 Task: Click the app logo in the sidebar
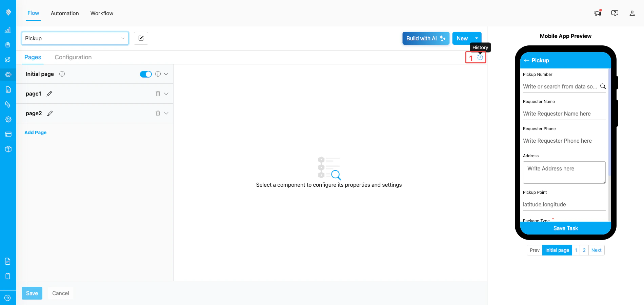8,12
